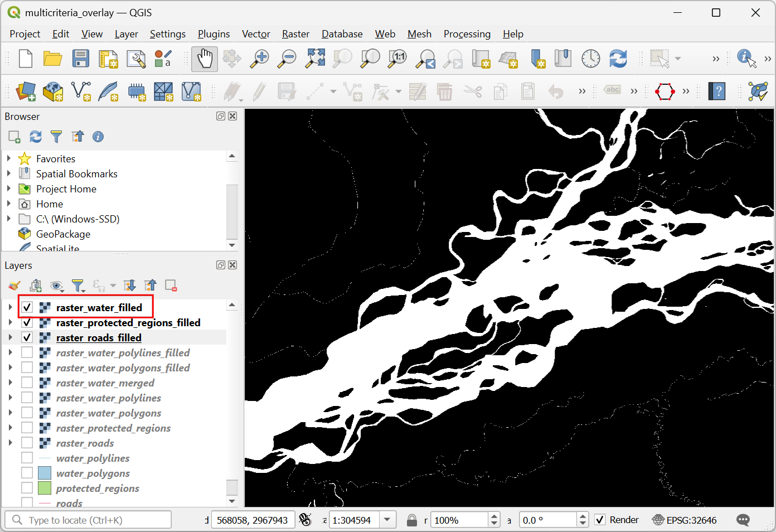Screen dimensions: 776x532
Task: Click the water_polygons blue color swatch
Action: pos(45,473)
